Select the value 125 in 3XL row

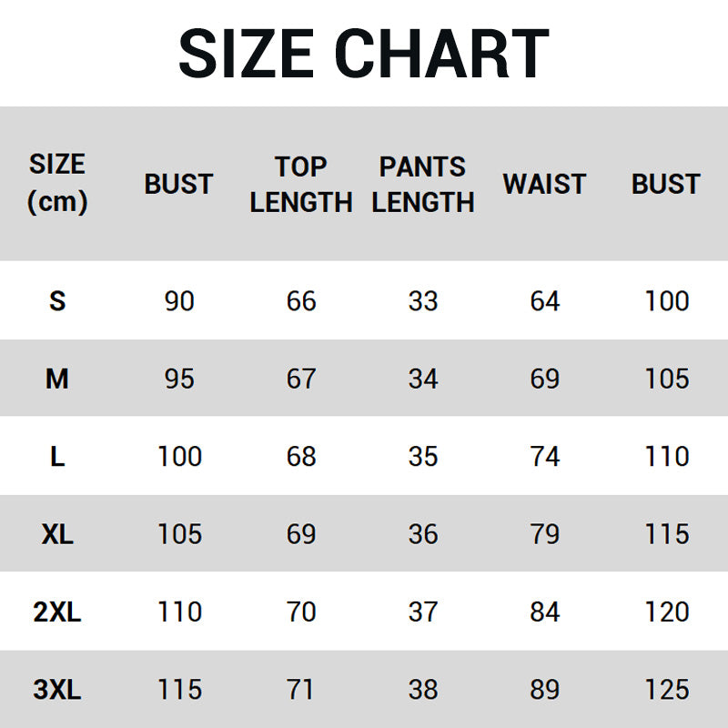pyautogui.click(x=666, y=690)
